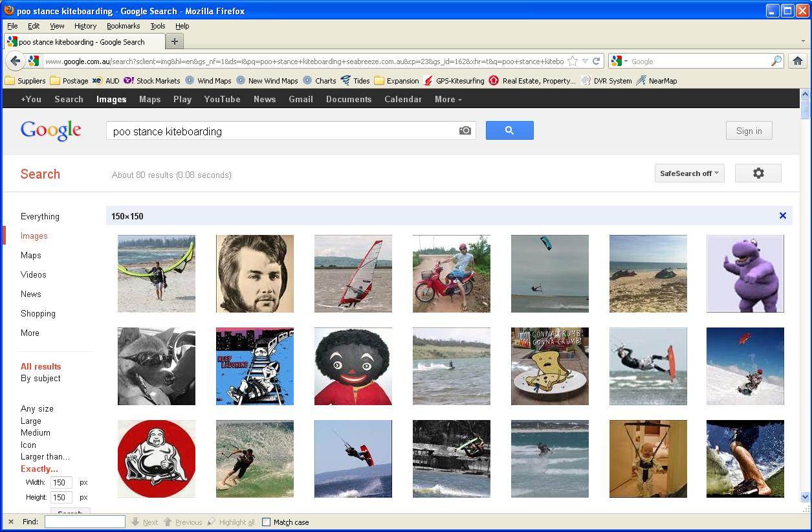Viewport: 812px width, 532px height.
Task: Expand the SafeSearch off dropdown
Action: (x=689, y=173)
